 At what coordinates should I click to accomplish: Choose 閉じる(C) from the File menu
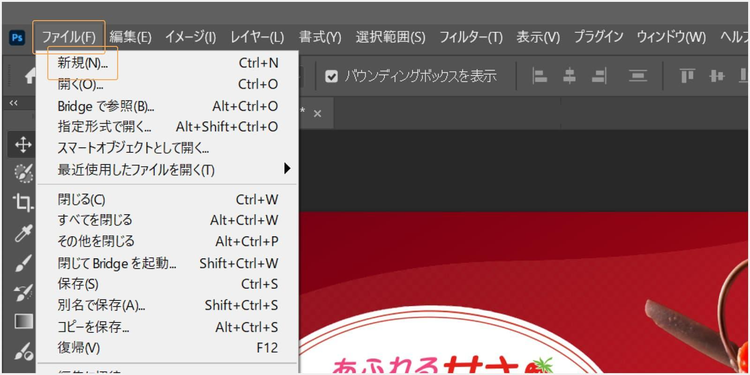tap(167, 199)
